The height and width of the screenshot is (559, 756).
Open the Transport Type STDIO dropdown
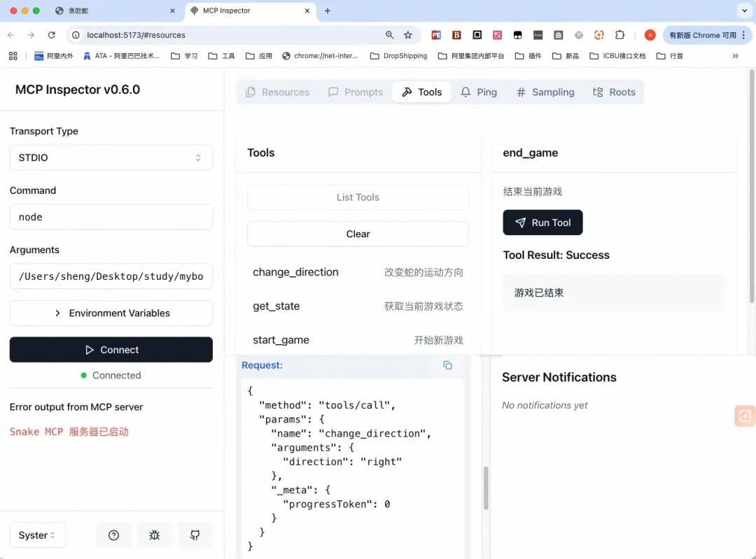pos(111,157)
